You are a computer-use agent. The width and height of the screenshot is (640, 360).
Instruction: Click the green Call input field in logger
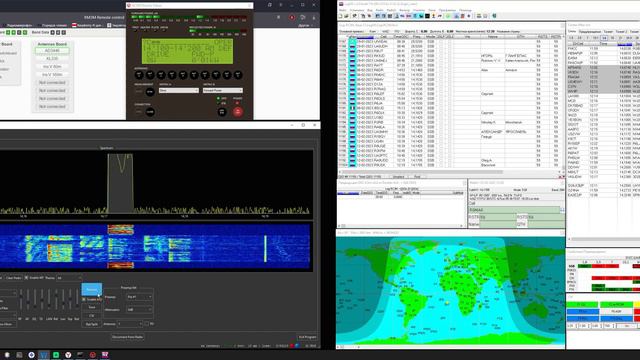click(x=514, y=210)
